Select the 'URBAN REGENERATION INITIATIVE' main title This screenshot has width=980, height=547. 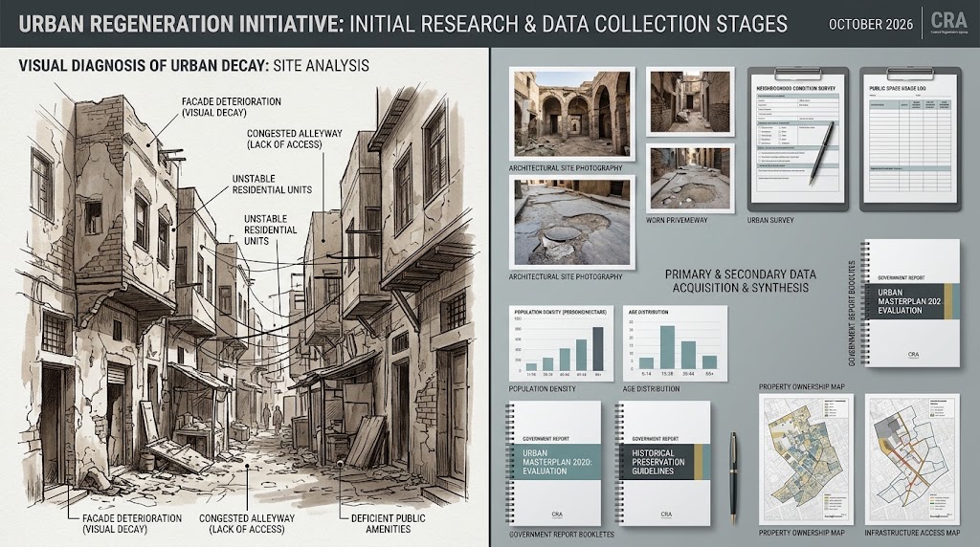click(x=181, y=24)
